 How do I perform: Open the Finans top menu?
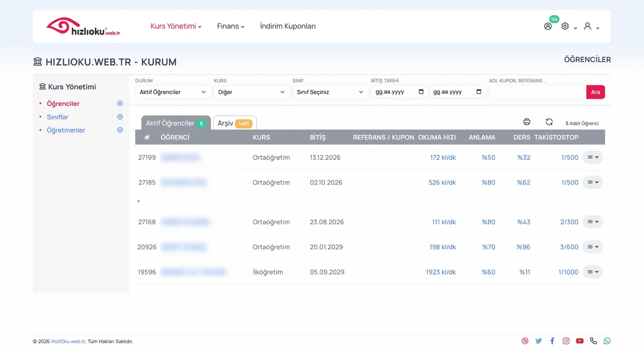coord(231,26)
